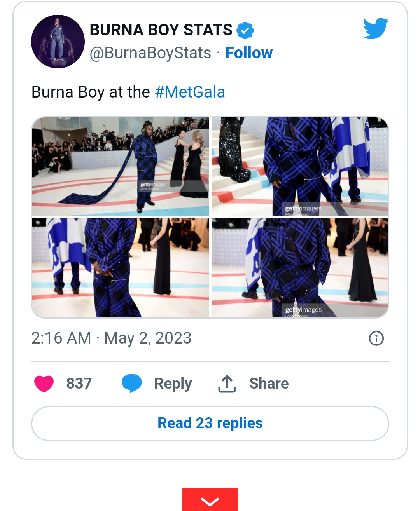420x511 pixels.
Task: Open the Burna Boy Stats profile picture
Action: [58, 42]
